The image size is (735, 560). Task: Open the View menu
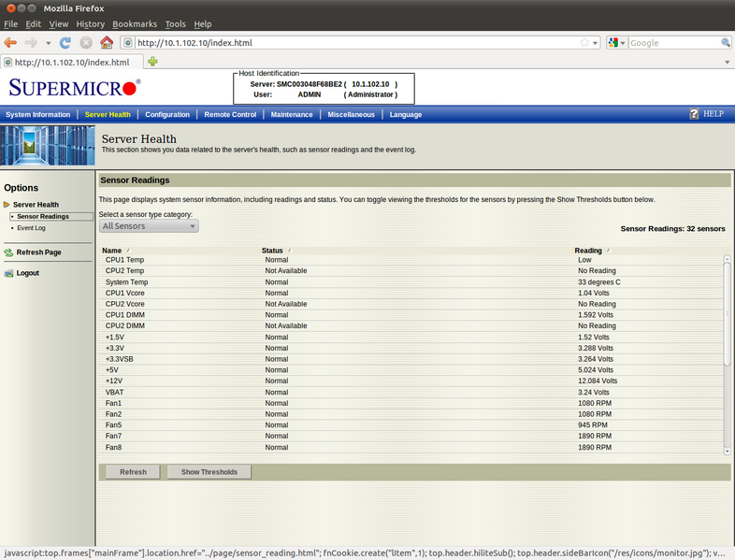point(59,24)
